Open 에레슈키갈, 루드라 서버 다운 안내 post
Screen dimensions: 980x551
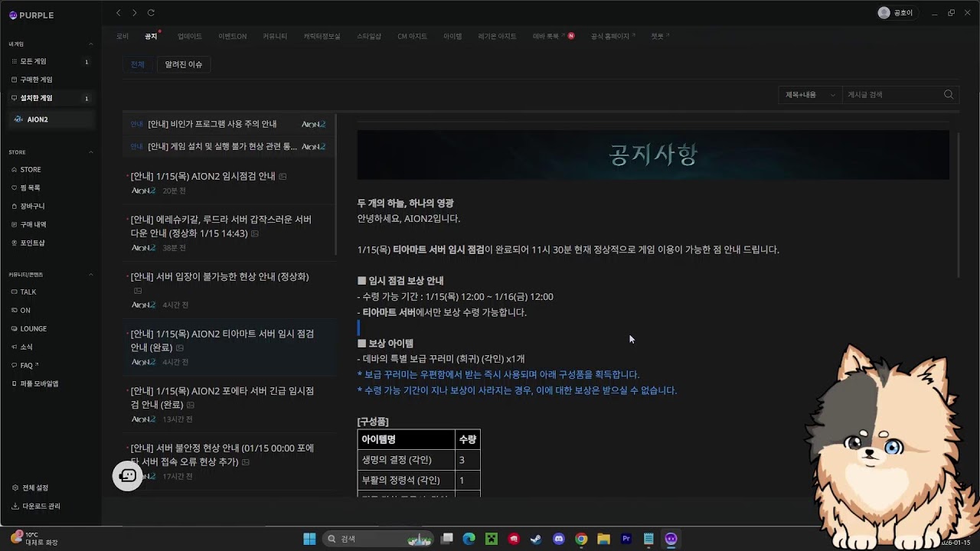[228, 233]
